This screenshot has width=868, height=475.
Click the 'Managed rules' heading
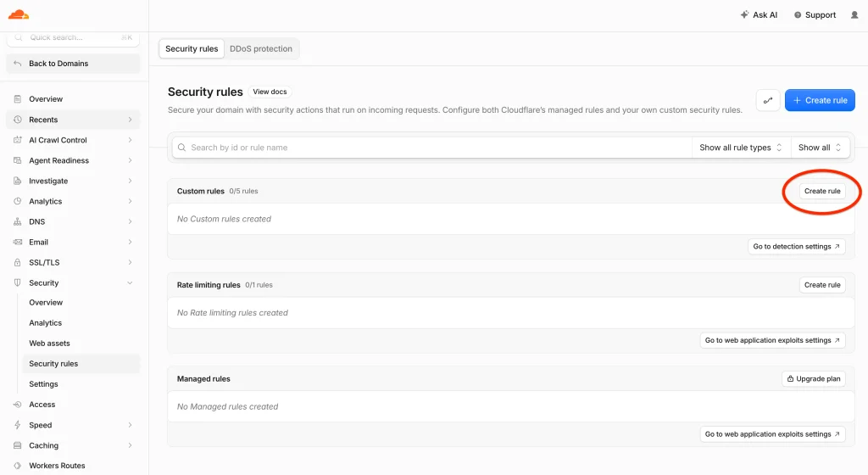pos(203,379)
